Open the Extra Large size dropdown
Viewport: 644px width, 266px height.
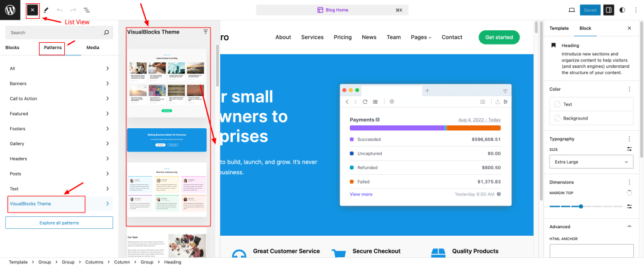click(591, 162)
